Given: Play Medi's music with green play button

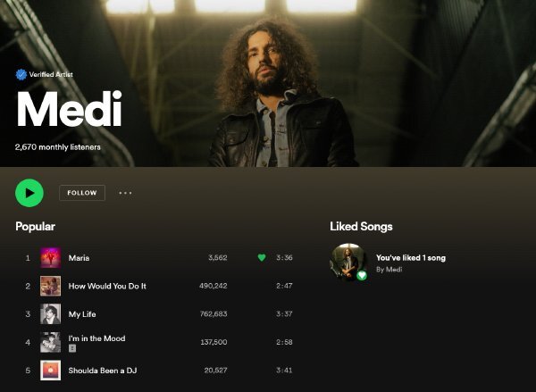Looking at the screenshot, I should click(29, 193).
